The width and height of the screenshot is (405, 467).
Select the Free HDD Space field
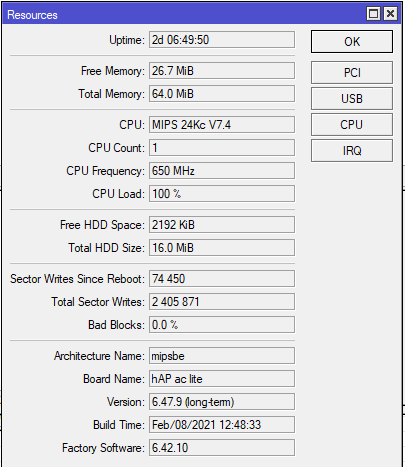pyautogui.click(x=222, y=225)
